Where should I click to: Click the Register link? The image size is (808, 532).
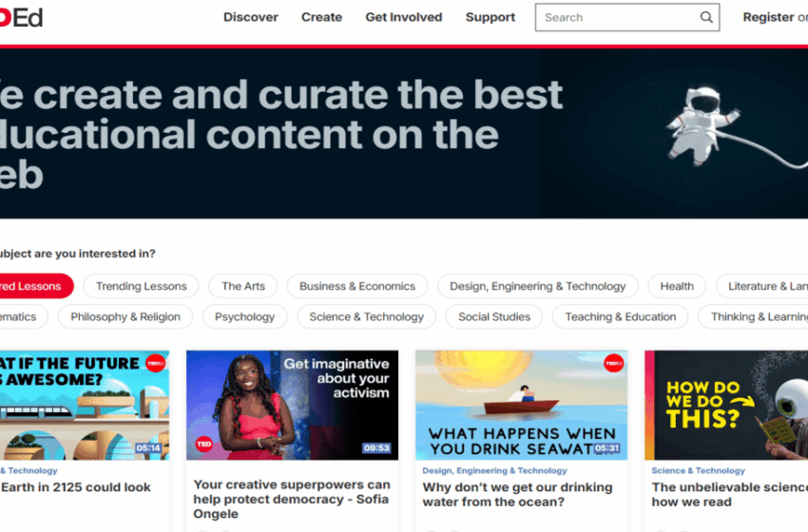click(x=768, y=17)
